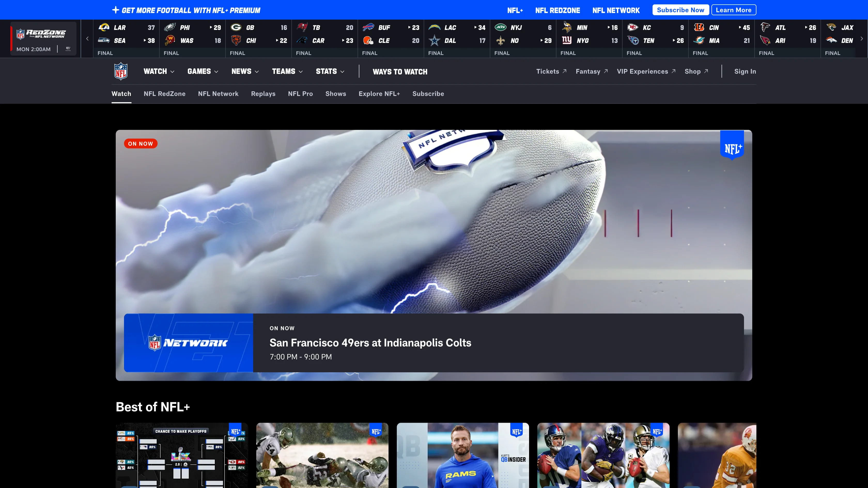Open the Chance to Make Playoffs thumbnail
This screenshot has height=488, width=868.
pyautogui.click(x=182, y=455)
